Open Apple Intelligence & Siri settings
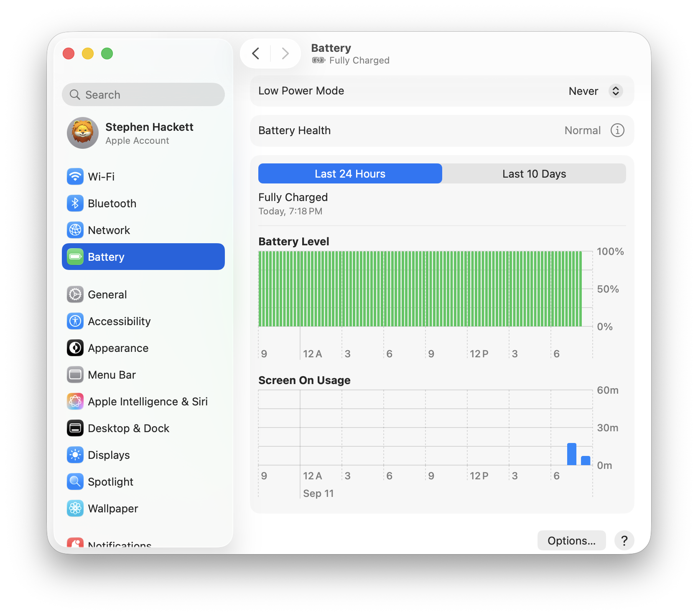Viewport: 698px width, 616px height. [x=143, y=401]
